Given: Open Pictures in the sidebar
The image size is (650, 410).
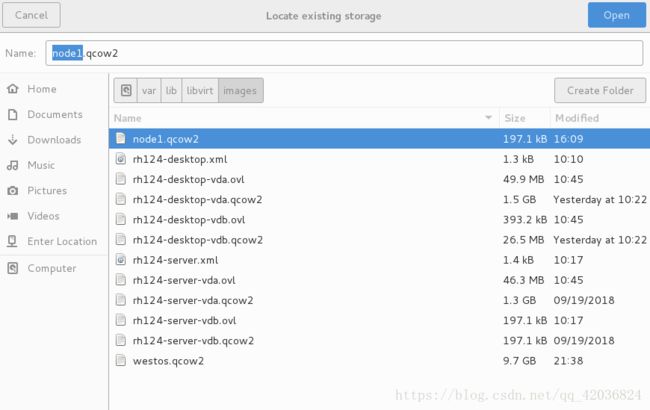Looking at the screenshot, I should pos(54,190).
